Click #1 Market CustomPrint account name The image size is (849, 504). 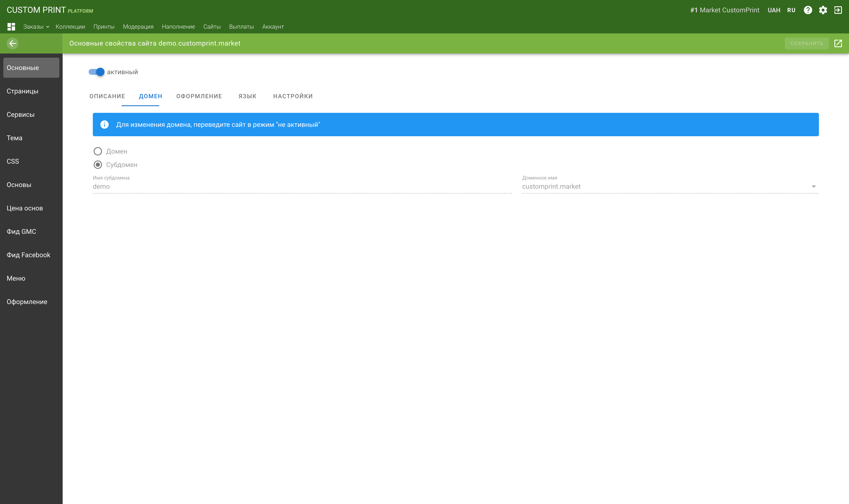pyautogui.click(x=724, y=10)
